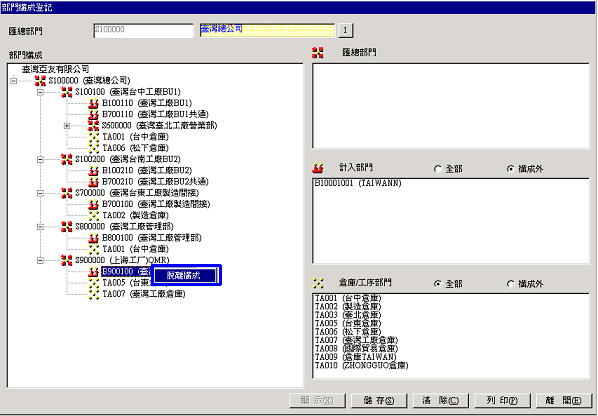Screen dimensions: 598x416
Task: Select TA003 in the warehouse list
Action: pos(347,315)
